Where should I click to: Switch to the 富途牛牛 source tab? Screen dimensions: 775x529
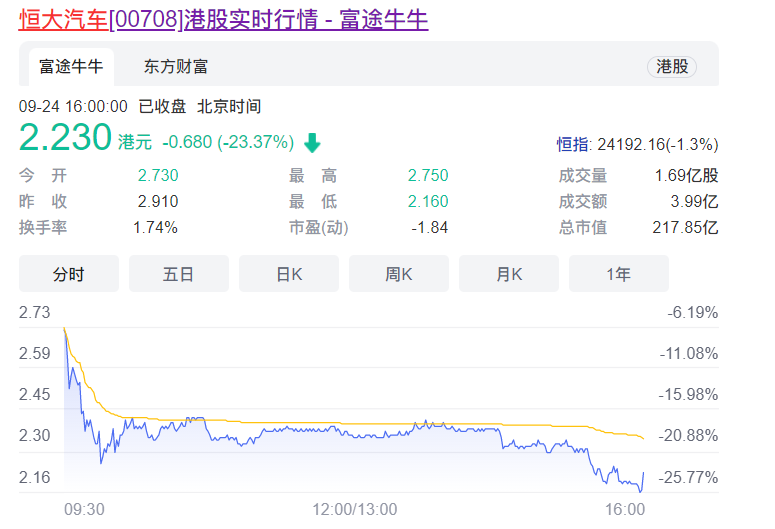pos(71,67)
